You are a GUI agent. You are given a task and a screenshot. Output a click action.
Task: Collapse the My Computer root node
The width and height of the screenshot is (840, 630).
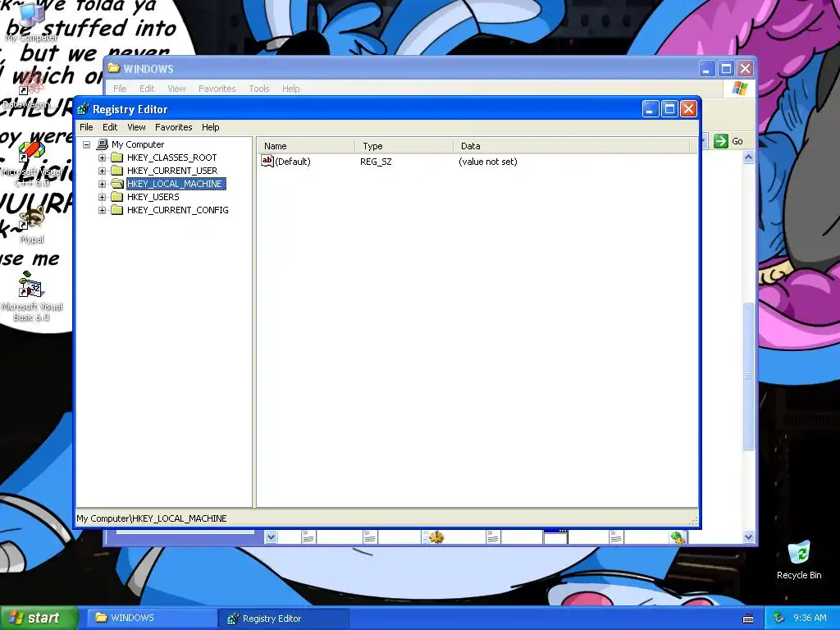click(x=87, y=144)
